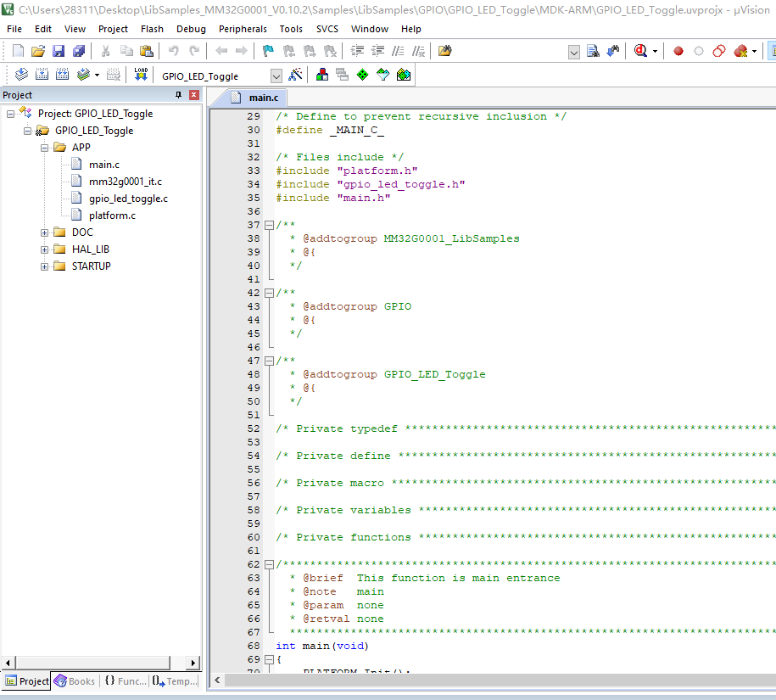Click the Project panel horizontal scrollbar

(100, 663)
